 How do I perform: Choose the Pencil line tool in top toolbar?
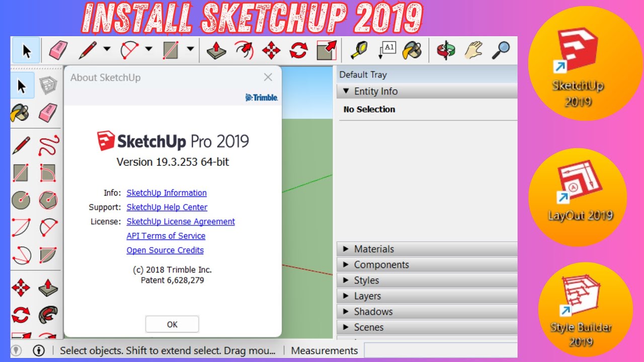88,50
